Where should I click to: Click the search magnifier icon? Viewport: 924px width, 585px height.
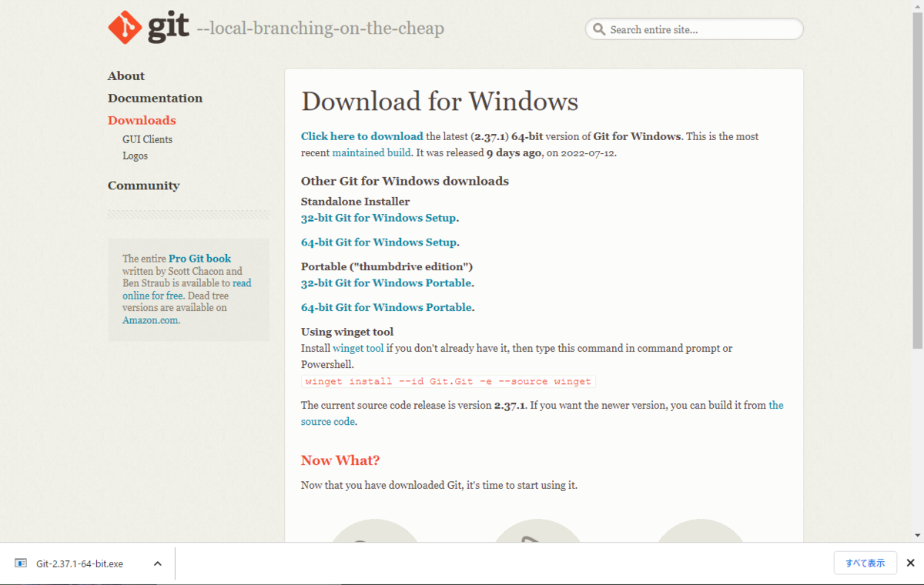click(599, 30)
